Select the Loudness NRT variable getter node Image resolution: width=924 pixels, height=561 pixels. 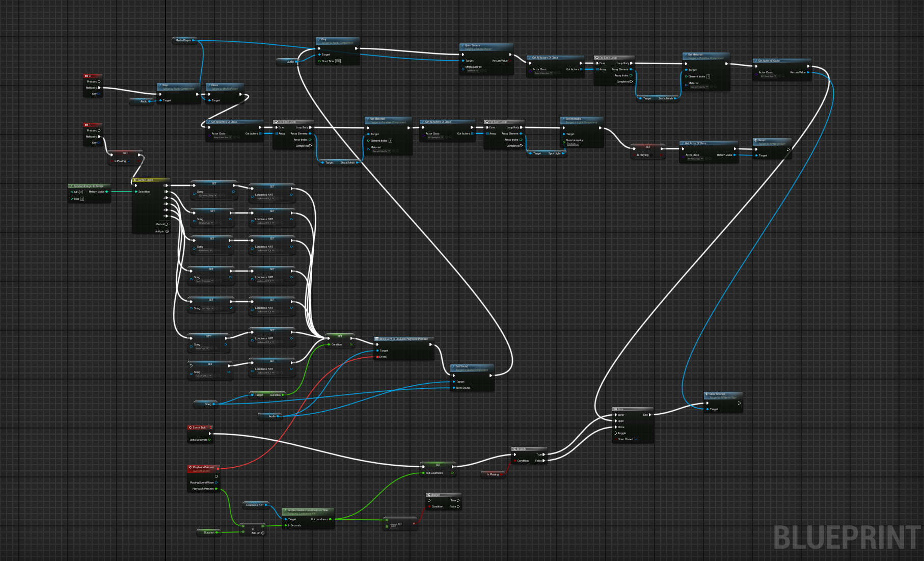coord(256,505)
